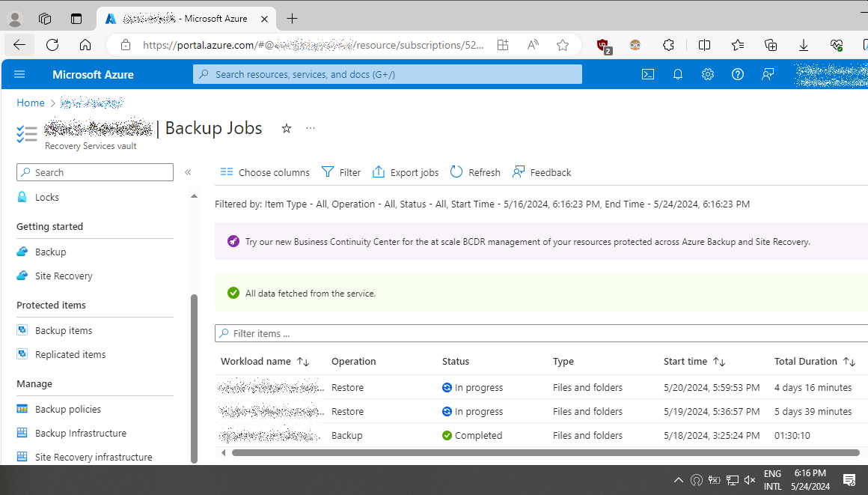This screenshot has width=868, height=495.
Task: Refresh the backup jobs list
Action: coord(475,172)
